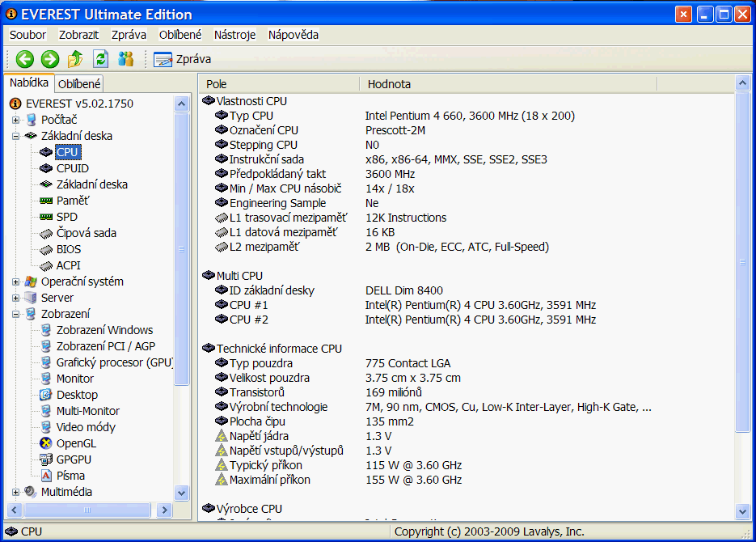The width and height of the screenshot is (756, 542).
Task: Select the SPD memory module icon
Action: tap(46, 217)
